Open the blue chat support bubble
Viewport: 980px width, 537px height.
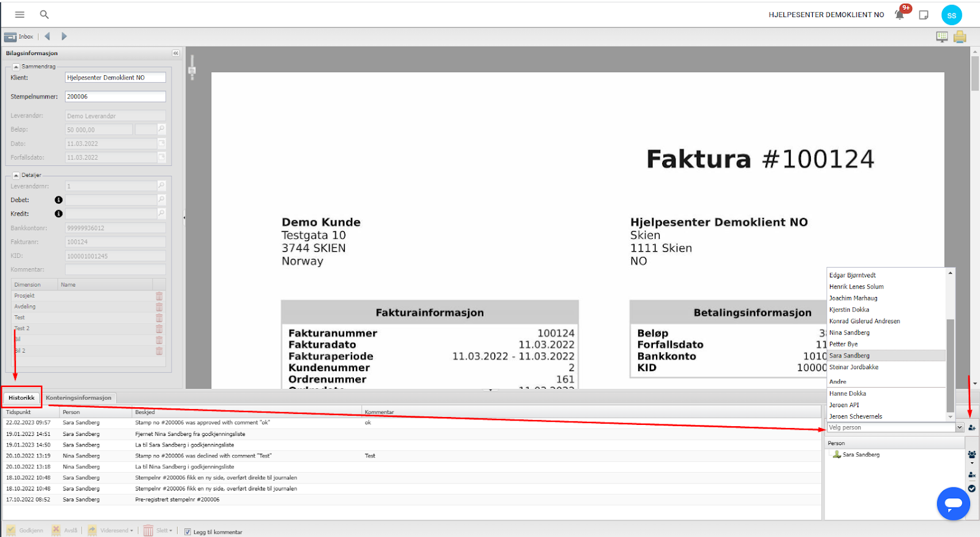[953, 503]
